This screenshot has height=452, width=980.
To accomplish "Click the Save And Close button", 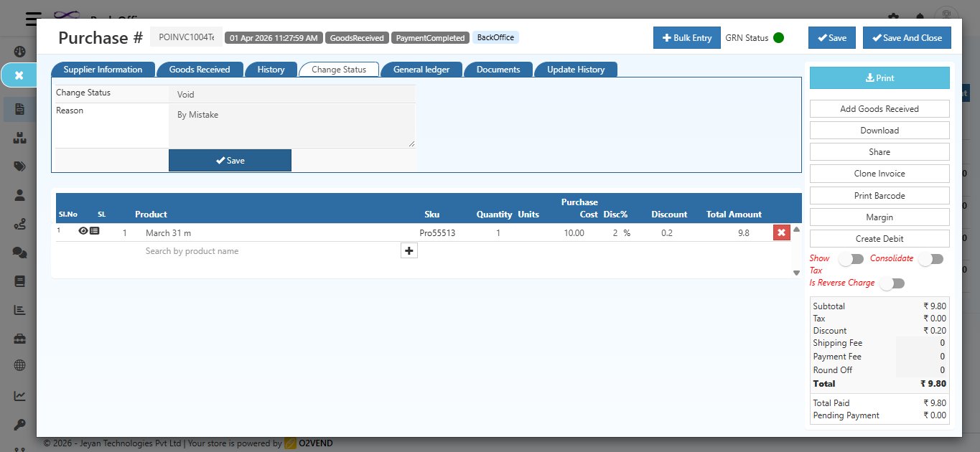I will [x=906, y=38].
